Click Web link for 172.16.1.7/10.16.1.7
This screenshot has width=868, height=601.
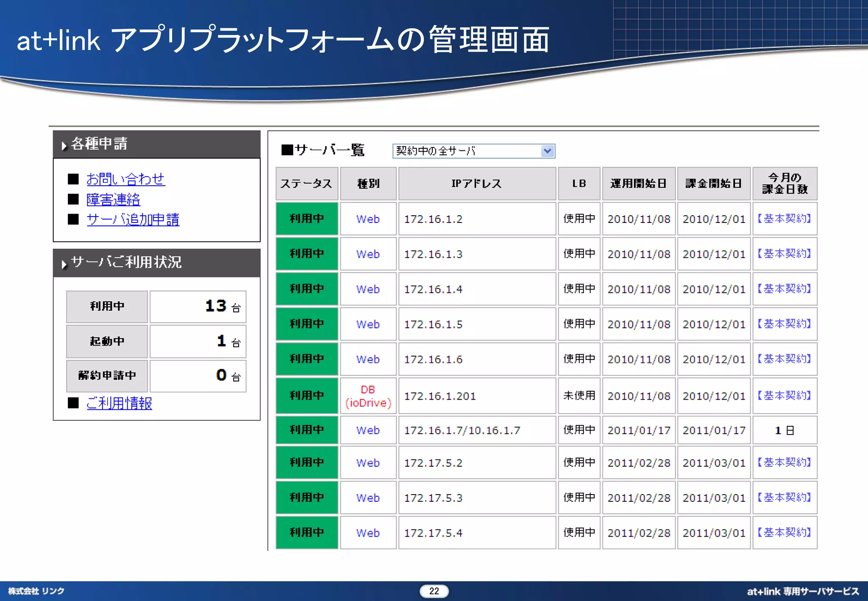[368, 430]
